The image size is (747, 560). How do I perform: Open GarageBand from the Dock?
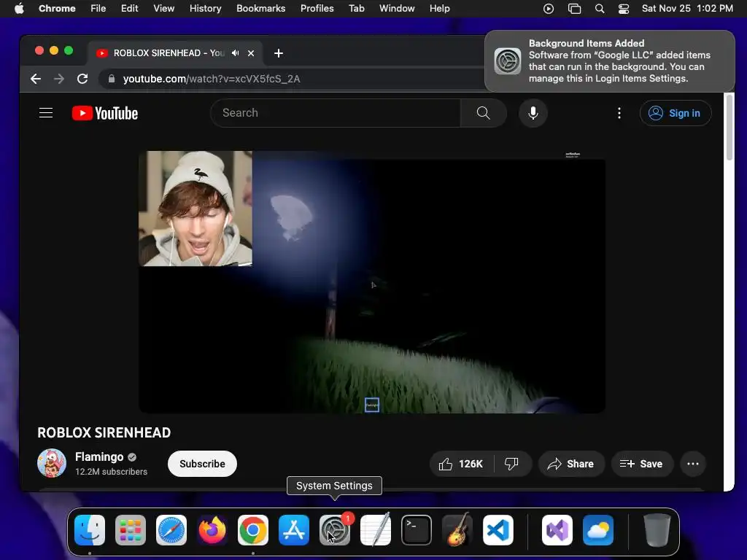tap(457, 530)
